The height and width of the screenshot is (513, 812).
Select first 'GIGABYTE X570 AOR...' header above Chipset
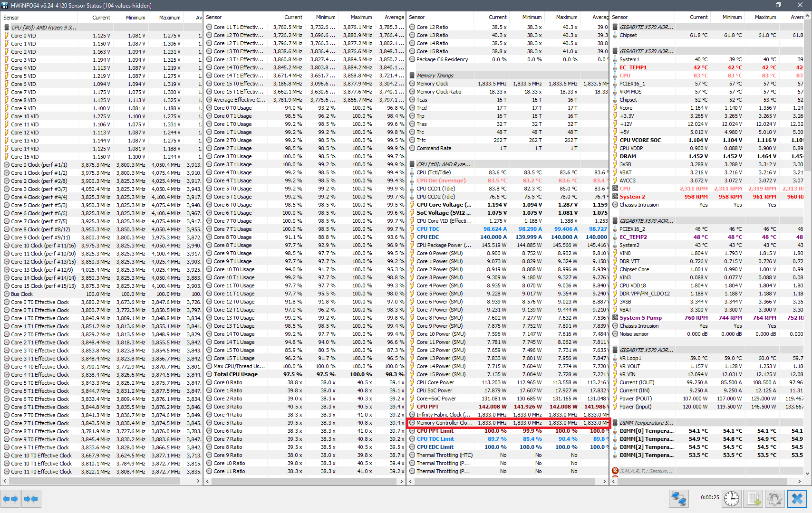707,27
